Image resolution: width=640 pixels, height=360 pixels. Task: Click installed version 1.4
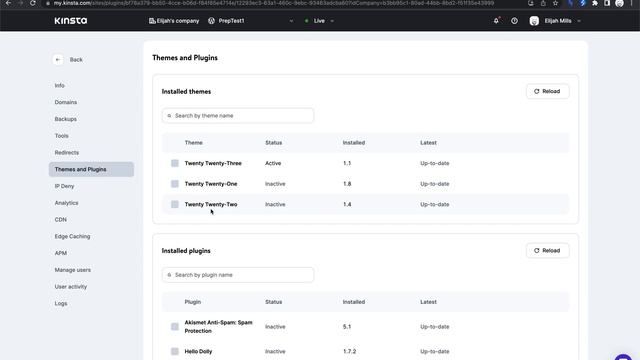[x=347, y=204]
